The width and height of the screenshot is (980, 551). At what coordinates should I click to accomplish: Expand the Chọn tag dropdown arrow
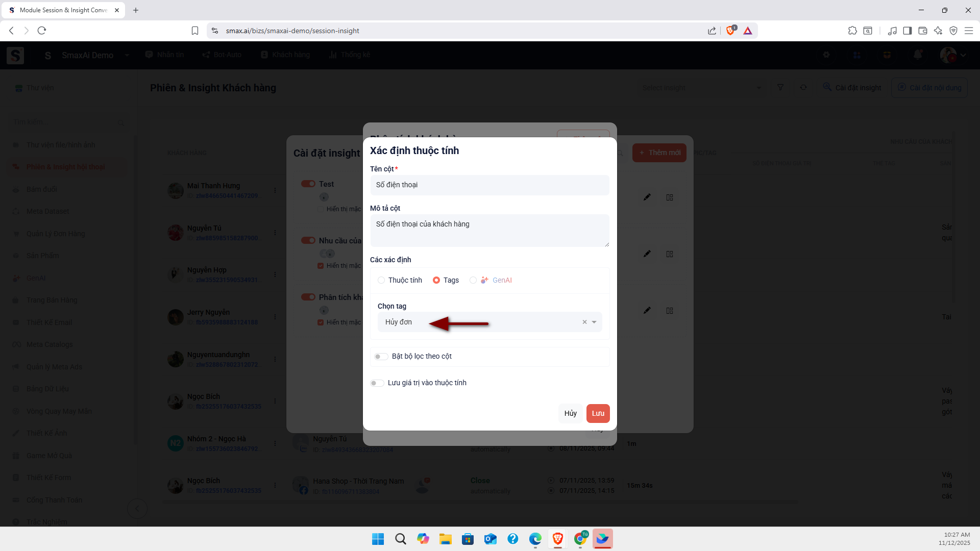594,322
